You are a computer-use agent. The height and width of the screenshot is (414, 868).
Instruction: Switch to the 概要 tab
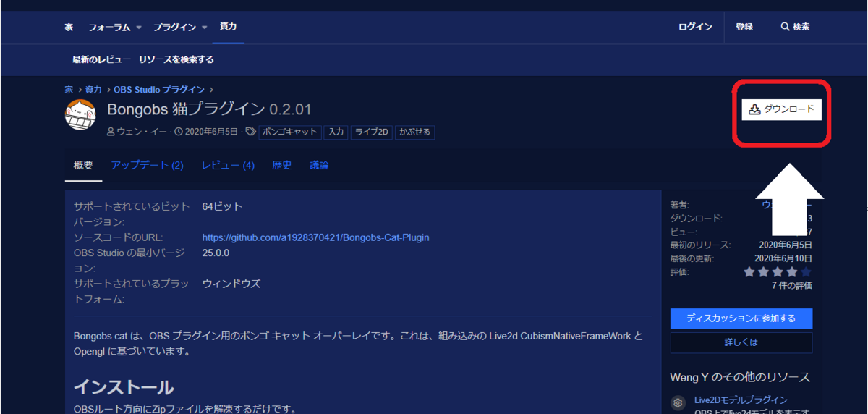click(83, 166)
